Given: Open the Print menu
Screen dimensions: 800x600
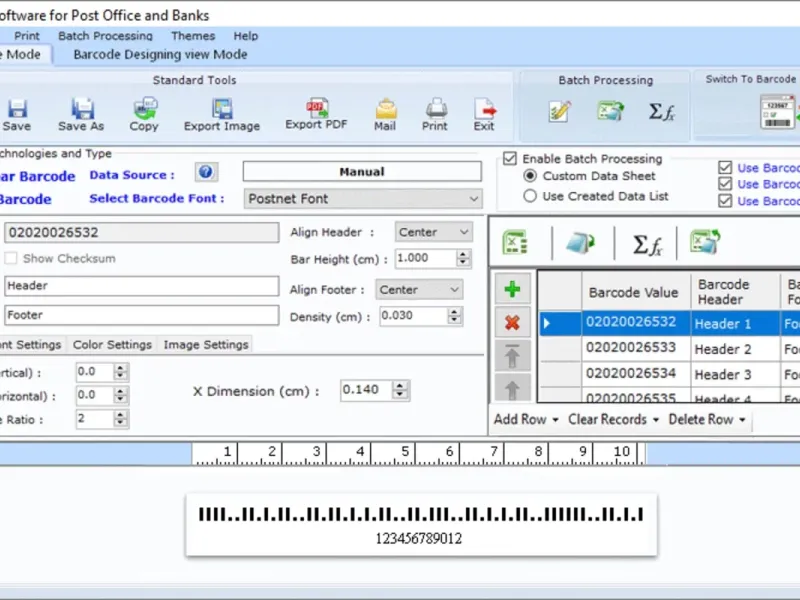Looking at the screenshot, I should click(x=27, y=36).
